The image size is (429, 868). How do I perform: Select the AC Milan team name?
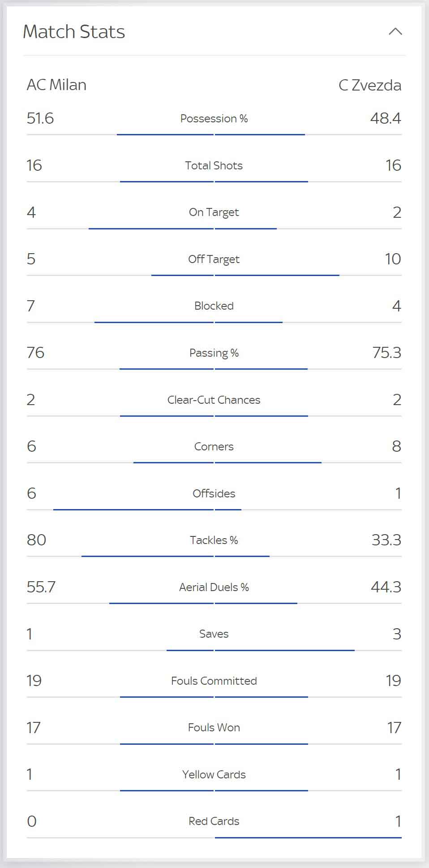tap(56, 85)
